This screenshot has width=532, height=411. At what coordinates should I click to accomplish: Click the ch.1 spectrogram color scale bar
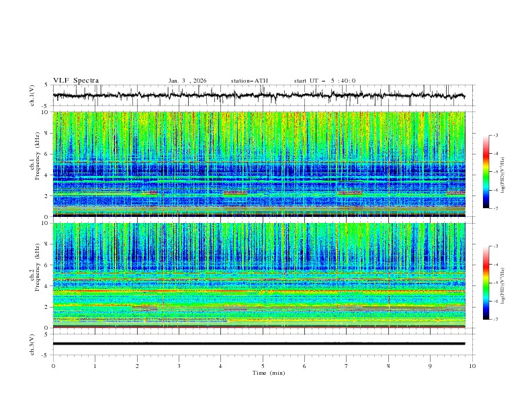pyautogui.click(x=486, y=172)
